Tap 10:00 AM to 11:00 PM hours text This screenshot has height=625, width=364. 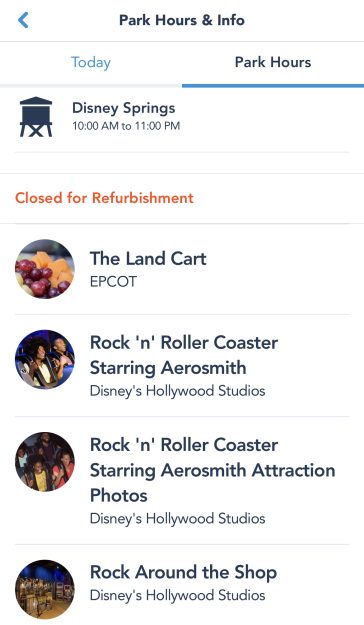(x=126, y=126)
